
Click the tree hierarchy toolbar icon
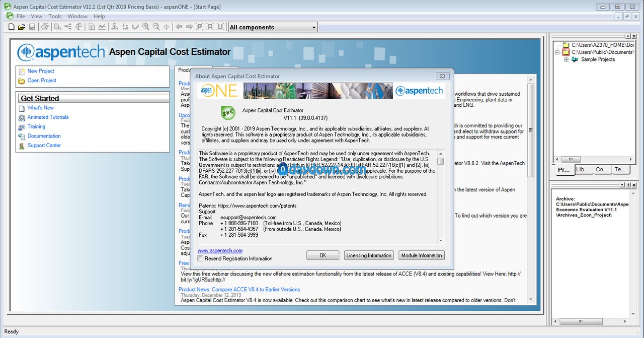68,27
